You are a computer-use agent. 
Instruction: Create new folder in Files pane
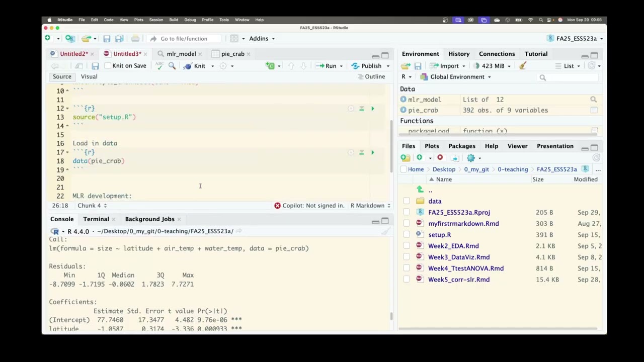[x=405, y=158]
